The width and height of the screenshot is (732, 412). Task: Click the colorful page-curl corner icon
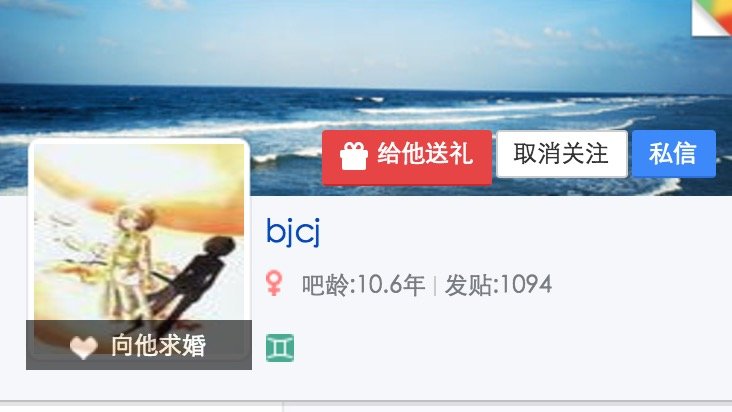(711, 18)
